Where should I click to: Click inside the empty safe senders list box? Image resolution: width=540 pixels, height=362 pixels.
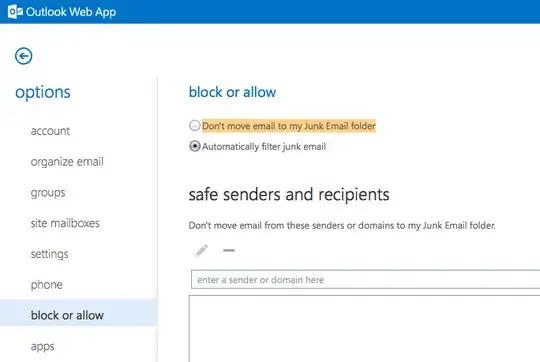[364, 329]
